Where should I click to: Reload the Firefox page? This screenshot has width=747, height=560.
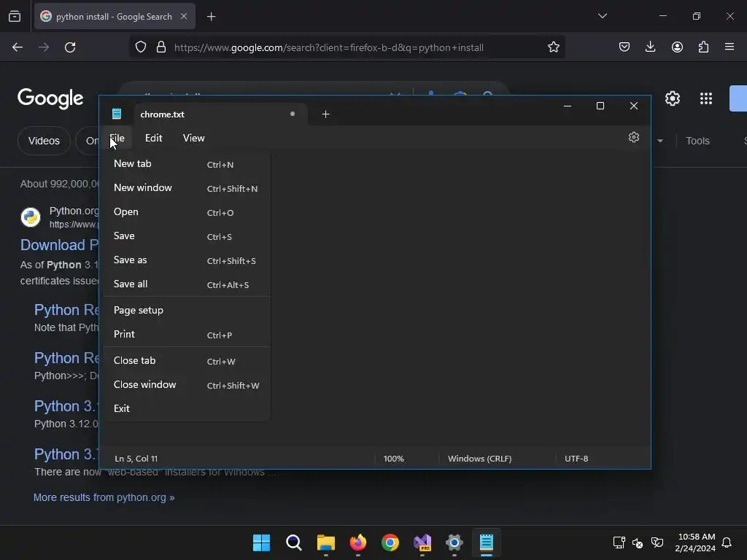pyautogui.click(x=70, y=47)
